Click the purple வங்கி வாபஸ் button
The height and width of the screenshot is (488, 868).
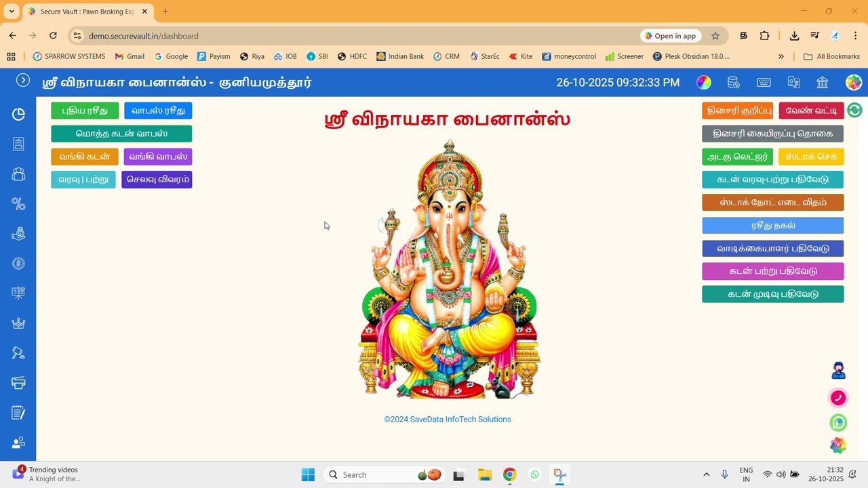pos(158,157)
